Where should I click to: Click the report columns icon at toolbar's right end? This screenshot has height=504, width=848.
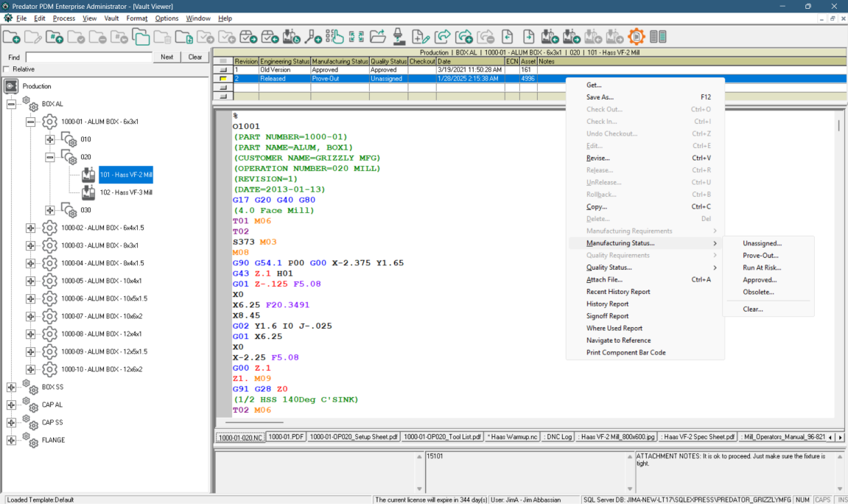(x=659, y=35)
